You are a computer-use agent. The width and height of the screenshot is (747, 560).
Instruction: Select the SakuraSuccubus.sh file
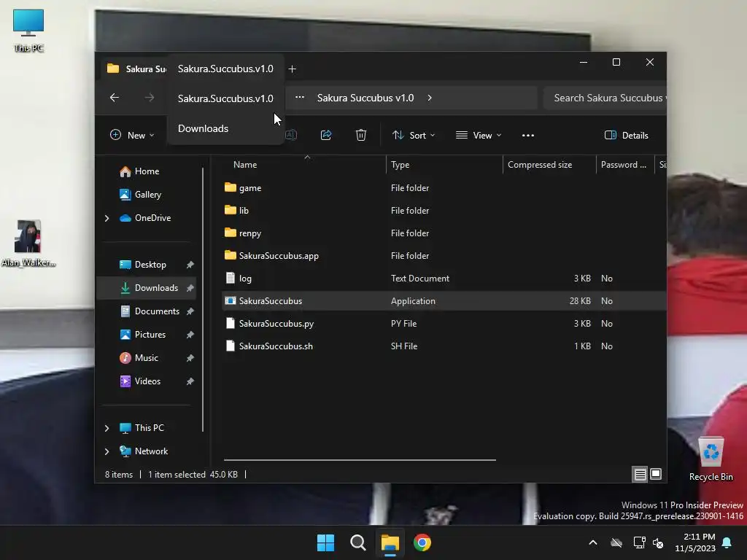click(444, 346)
